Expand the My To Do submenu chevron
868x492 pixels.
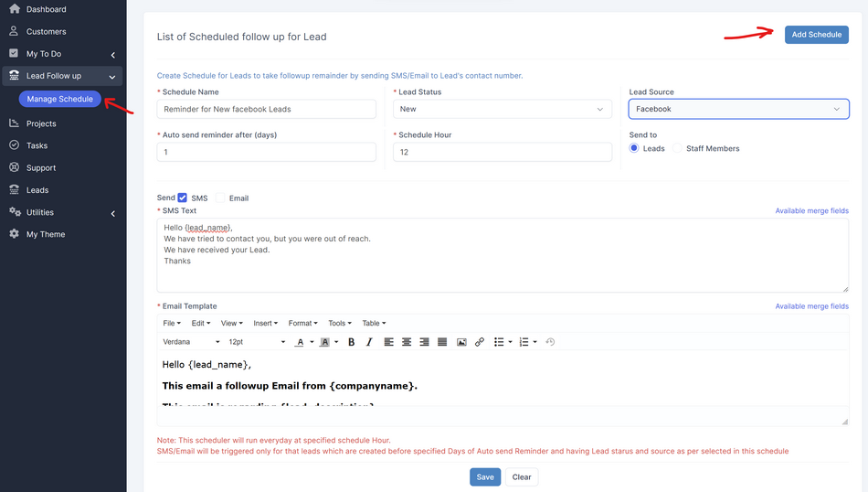(x=113, y=55)
